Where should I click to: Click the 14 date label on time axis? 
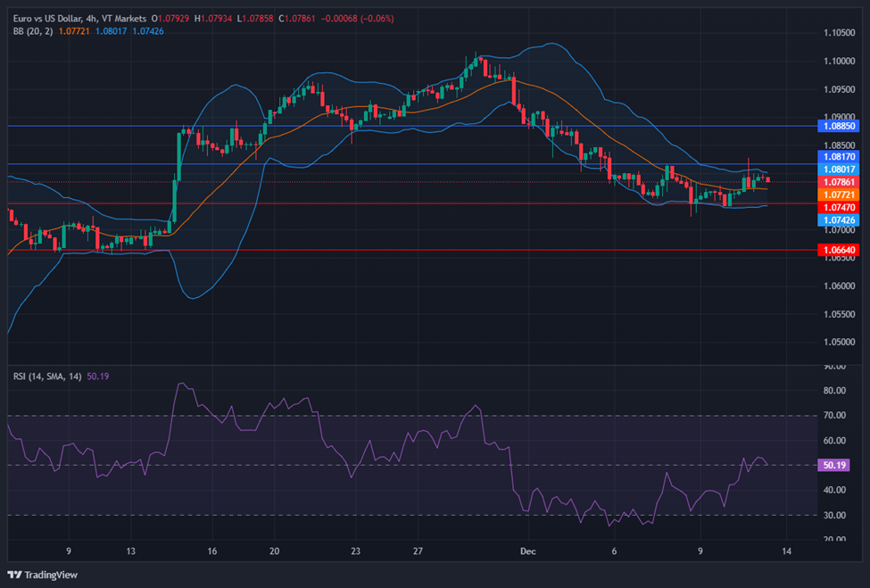pos(786,551)
